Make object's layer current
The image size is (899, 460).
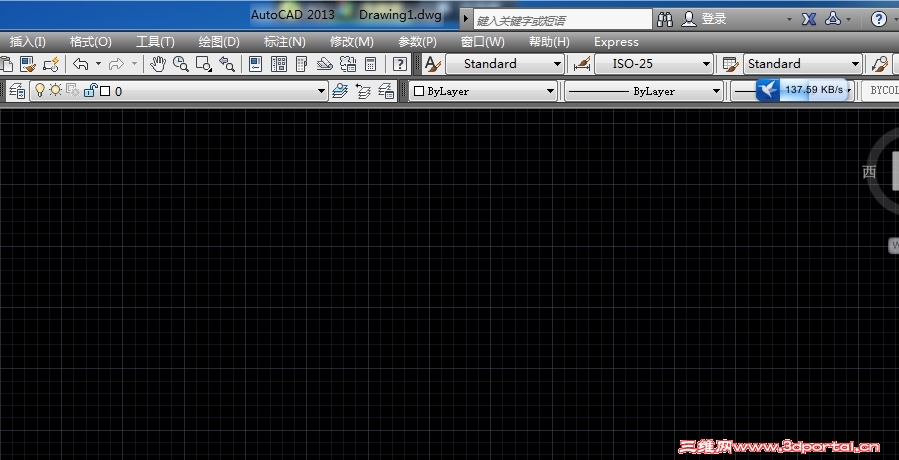pyautogui.click(x=341, y=91)
